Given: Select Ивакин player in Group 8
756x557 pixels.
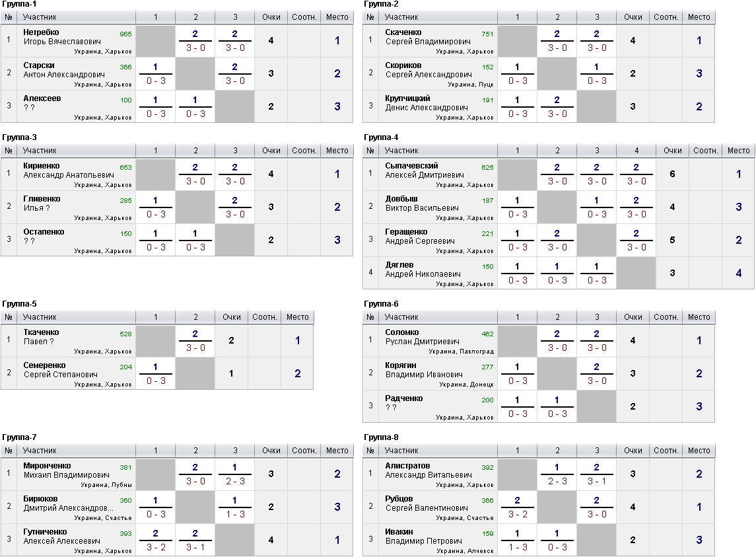Looking at the screenshot, I should [x=399, y=532].
